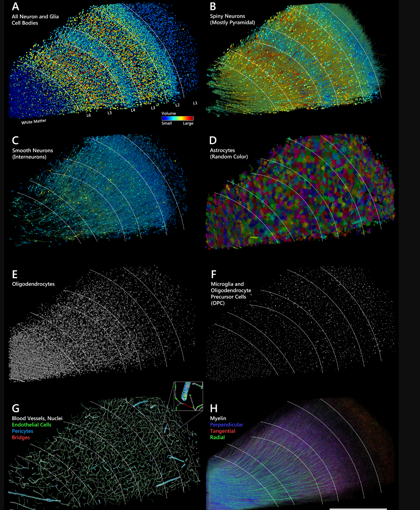
Task: Click the green "Radial" legend label
Action: (x=217, y=437)
